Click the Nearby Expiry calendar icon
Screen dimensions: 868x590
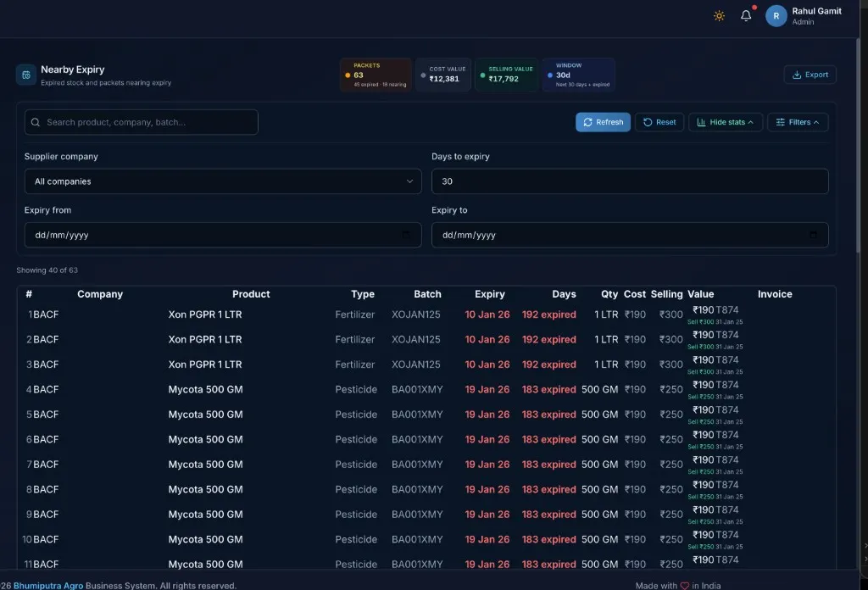coord(26,75)
